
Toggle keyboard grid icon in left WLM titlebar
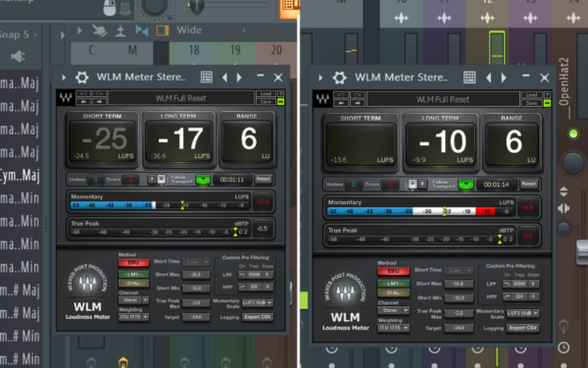(x=206, y=77)
